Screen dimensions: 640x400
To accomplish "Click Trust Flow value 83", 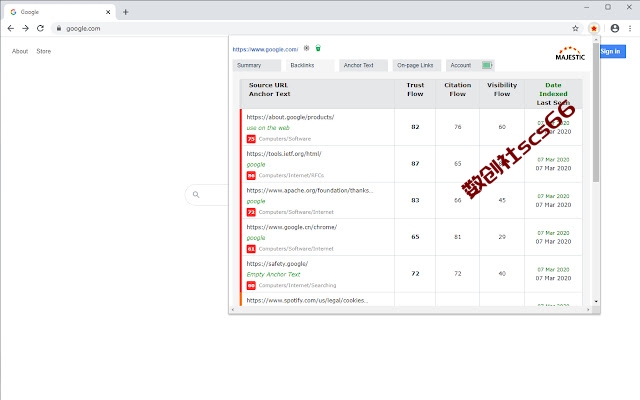I will (415, 200).
